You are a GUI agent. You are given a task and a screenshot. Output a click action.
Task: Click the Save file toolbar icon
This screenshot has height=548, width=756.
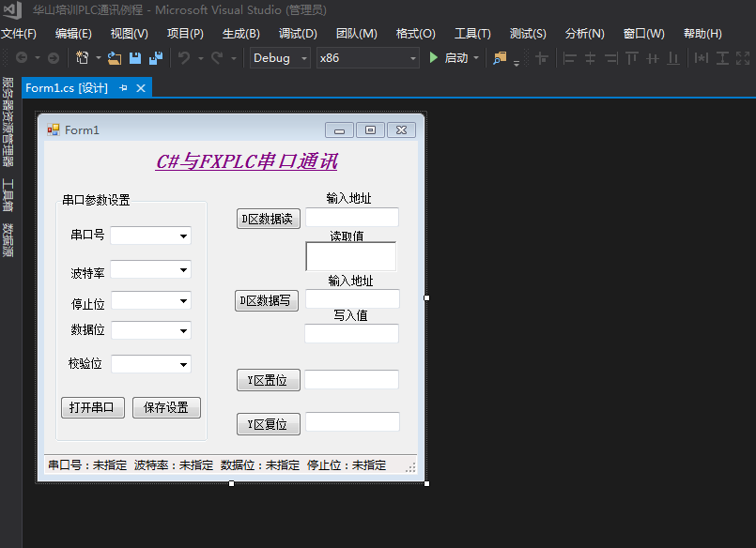coord(135,58)
